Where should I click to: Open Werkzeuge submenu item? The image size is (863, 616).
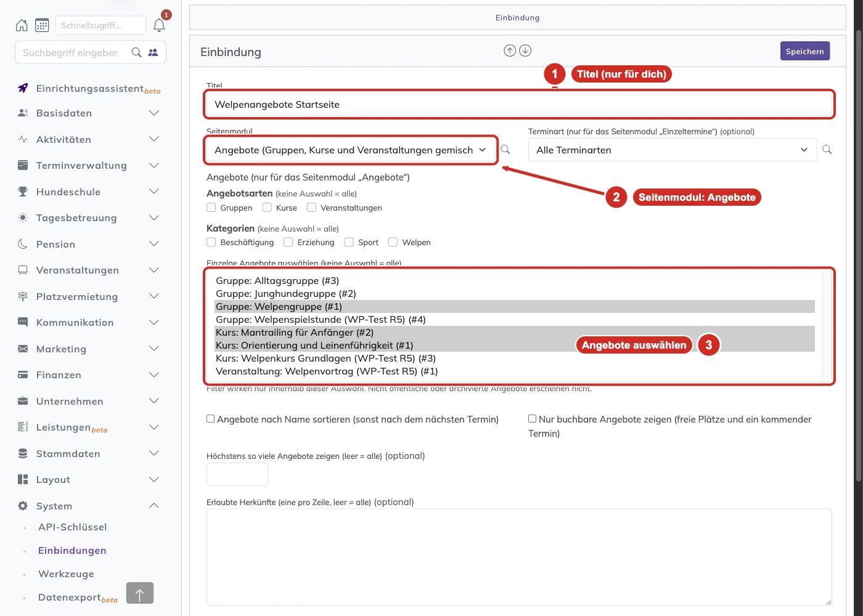click(x=66, y=574)
